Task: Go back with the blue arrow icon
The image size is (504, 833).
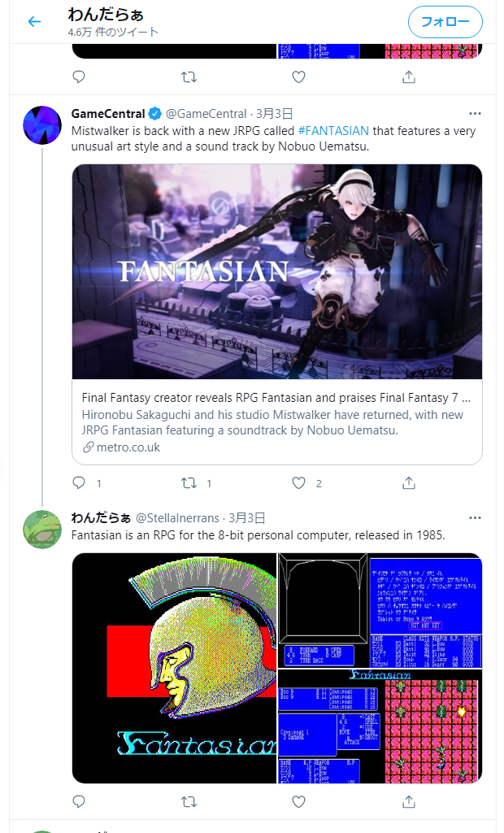Action: coord(34,22)
